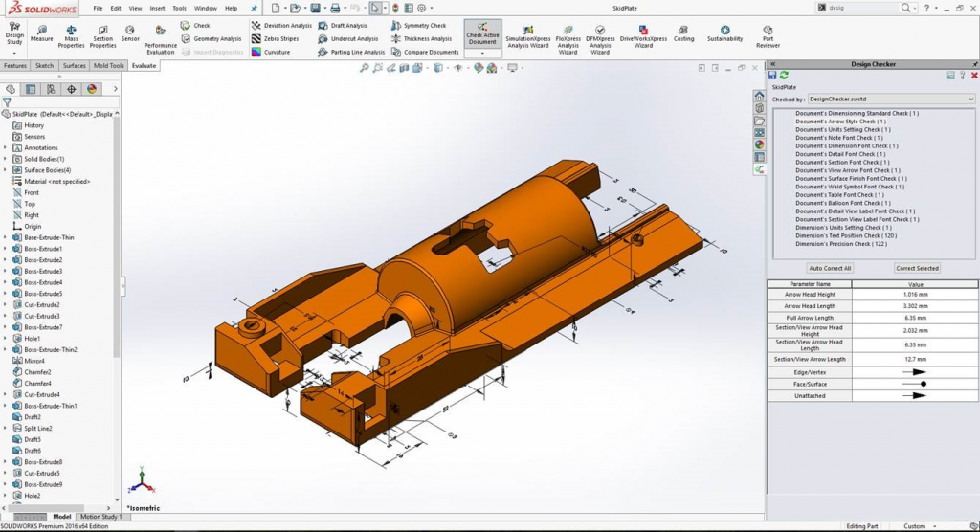Select Zebra Stripes analysis

[277, 38]
